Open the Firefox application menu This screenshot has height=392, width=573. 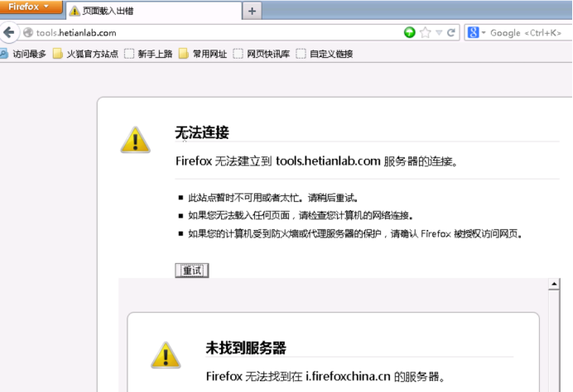click(x=31, y=7)
